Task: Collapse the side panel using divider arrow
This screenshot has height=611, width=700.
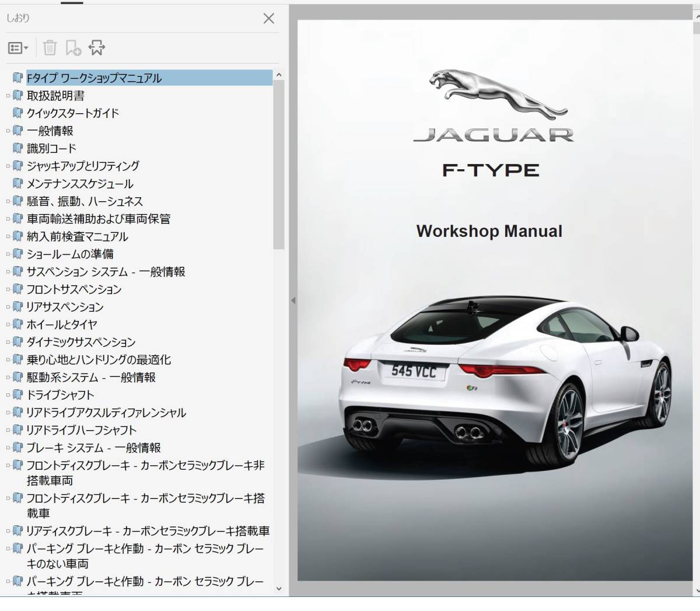Action: tap(293, 301)
